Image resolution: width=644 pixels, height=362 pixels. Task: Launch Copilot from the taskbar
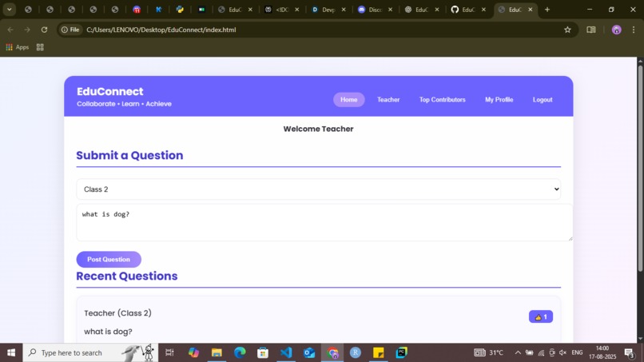point(193,352)
